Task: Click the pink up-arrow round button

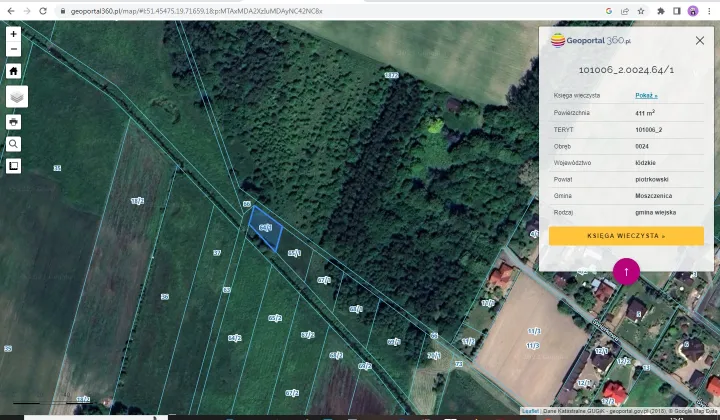Action: 626,272
